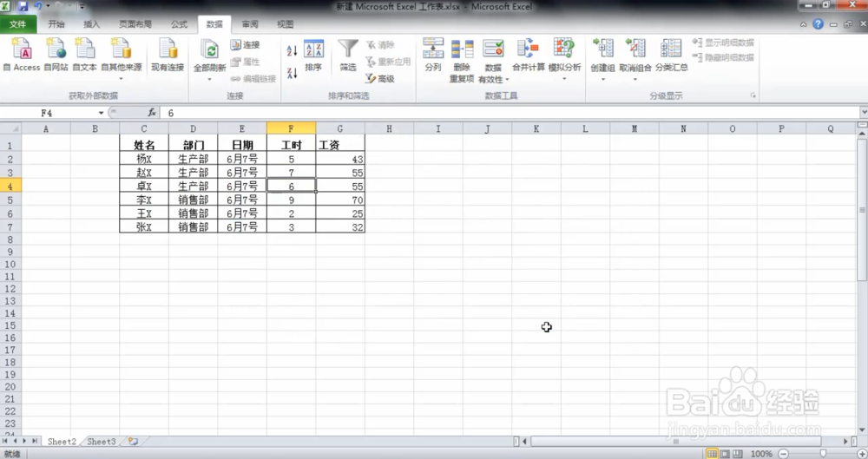The image size is (868, 459).
Task: Open the 文件 menu
Action: pyautogui.click(x=18, y=24)
